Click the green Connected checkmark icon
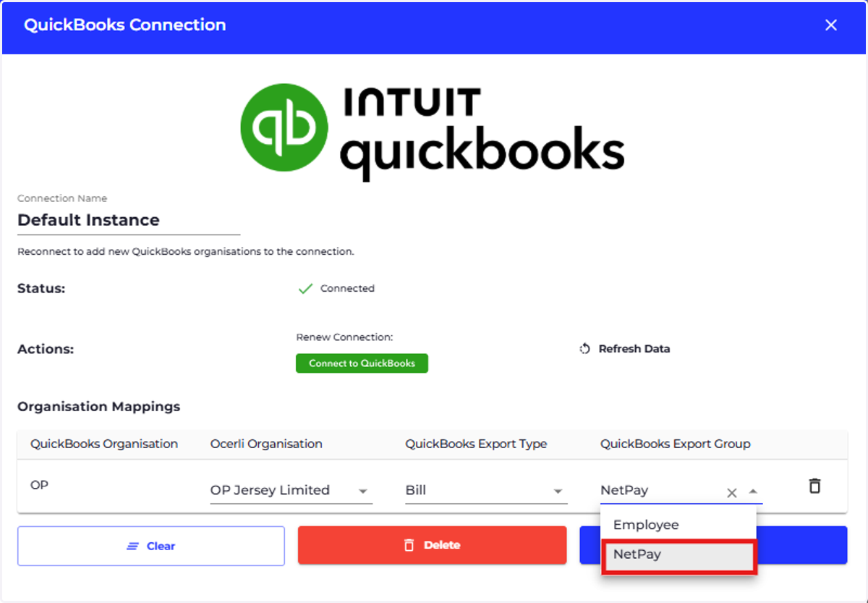Image resolution: width=868 pixels, height=603 pixels. tap(305, 289)
